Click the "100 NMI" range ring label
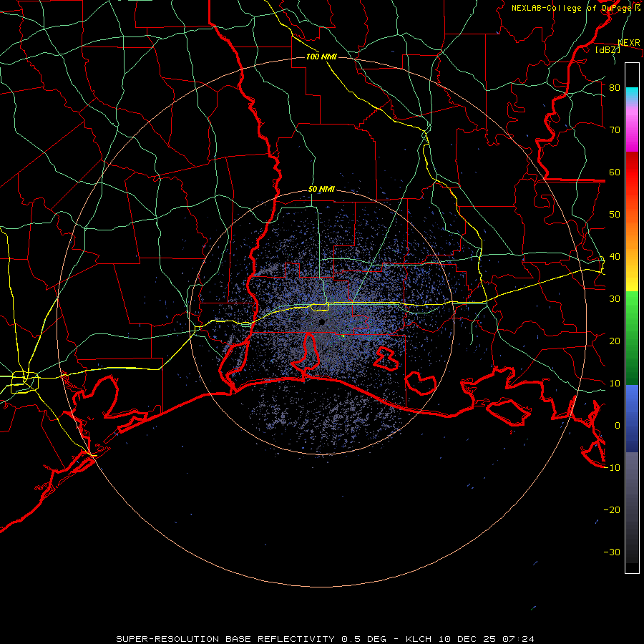Viewport: 644px width, 644px height. (321, 57)
